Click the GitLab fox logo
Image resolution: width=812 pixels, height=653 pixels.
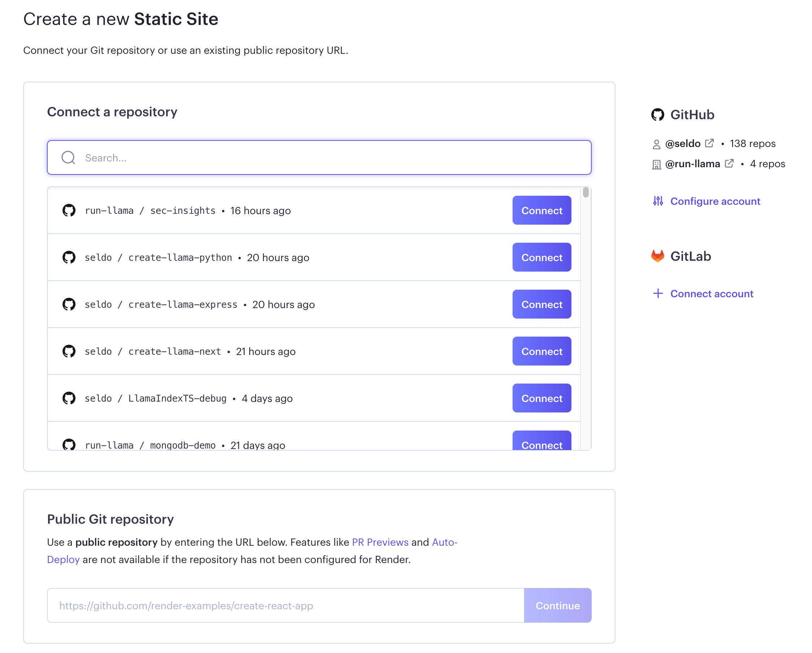(658, 256)
